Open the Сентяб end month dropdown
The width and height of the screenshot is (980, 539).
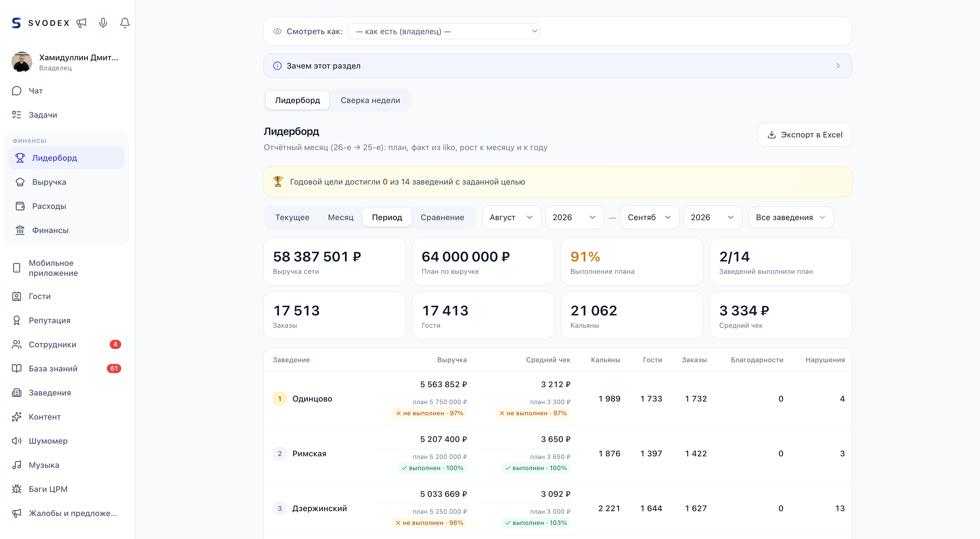point(650,218)
